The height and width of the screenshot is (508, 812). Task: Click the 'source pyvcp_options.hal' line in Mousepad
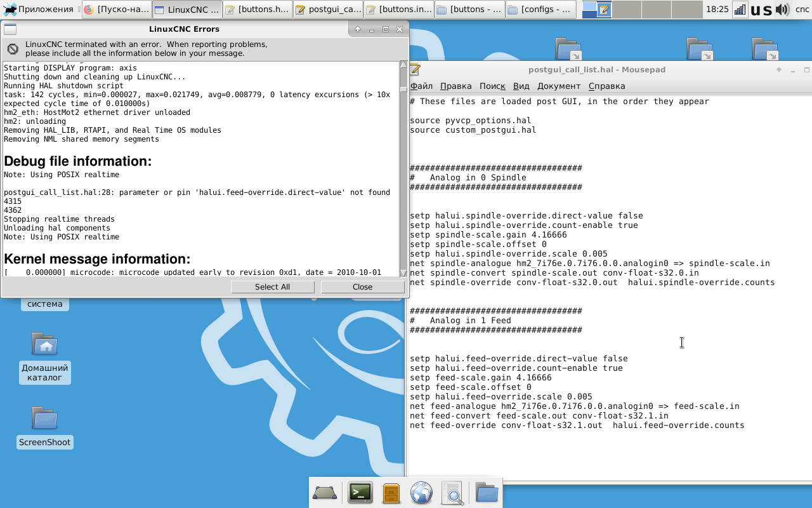[x=470, y=121]
